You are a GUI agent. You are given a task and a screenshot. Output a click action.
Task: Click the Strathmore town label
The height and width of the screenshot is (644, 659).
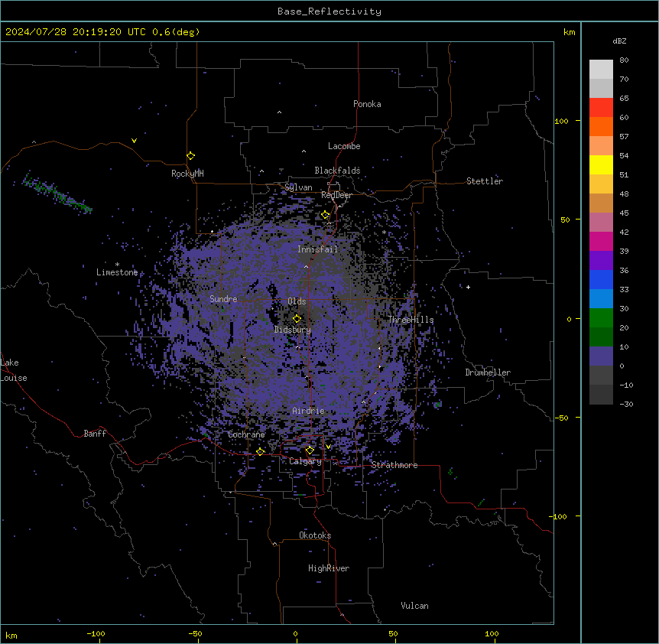pyautogui.click(x=394, y=465)
